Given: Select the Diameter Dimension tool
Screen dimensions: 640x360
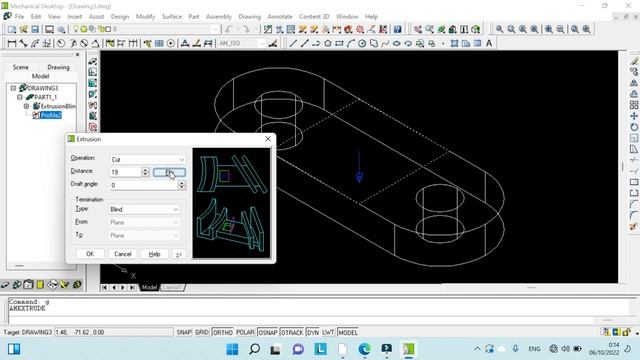Looking at the screenshot, I should click(84, 43).
